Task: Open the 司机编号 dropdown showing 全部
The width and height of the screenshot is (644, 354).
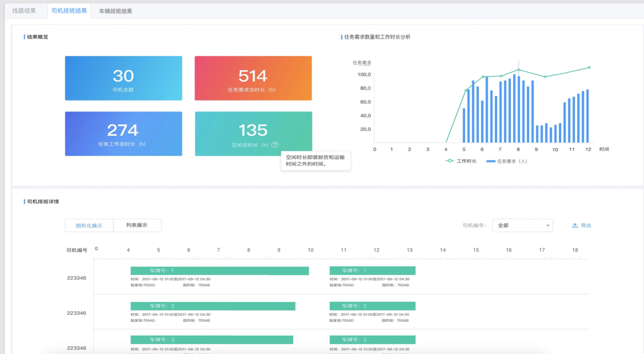Action: [x=522, y=225]
